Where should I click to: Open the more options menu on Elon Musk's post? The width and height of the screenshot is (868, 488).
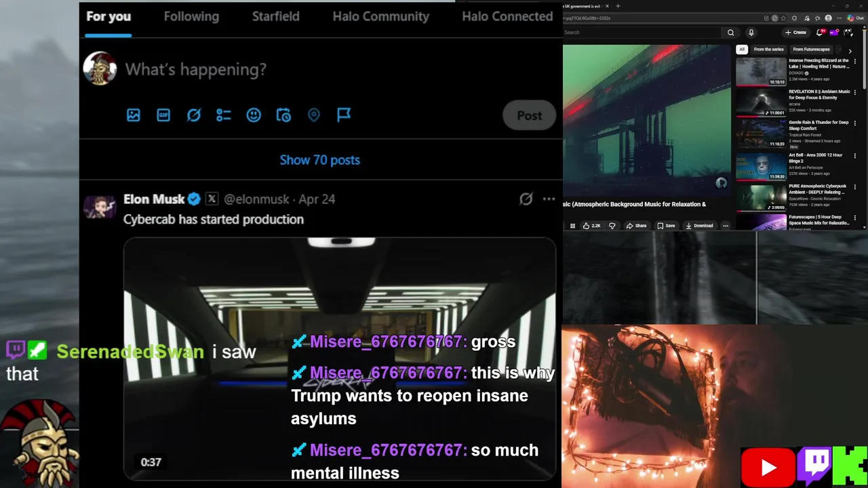[x=549, y=199]
